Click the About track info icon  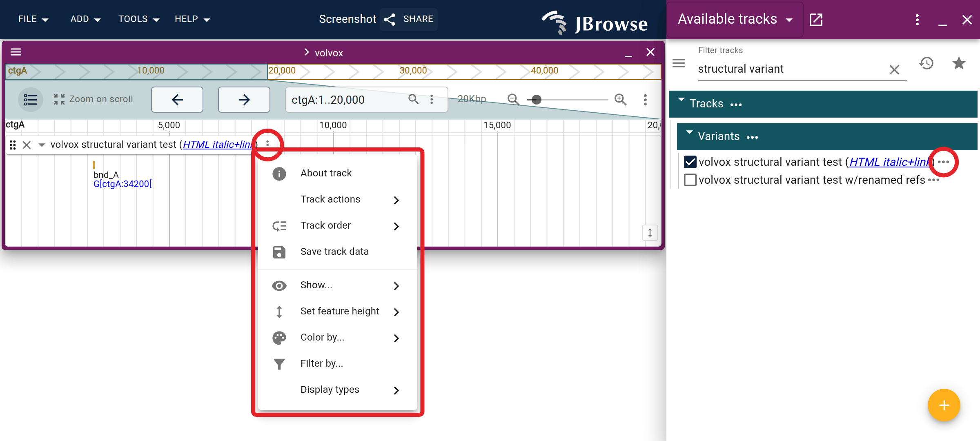tap(279, 174)
